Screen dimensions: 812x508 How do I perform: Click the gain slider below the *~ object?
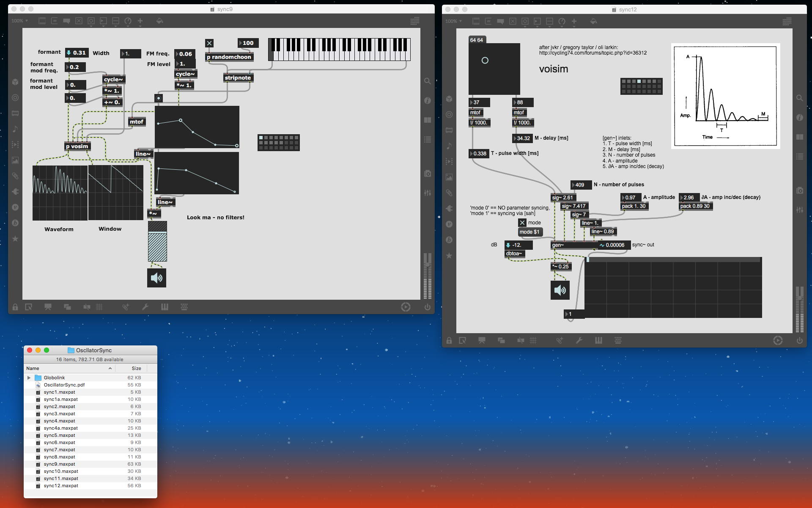[x=157, y=241]
